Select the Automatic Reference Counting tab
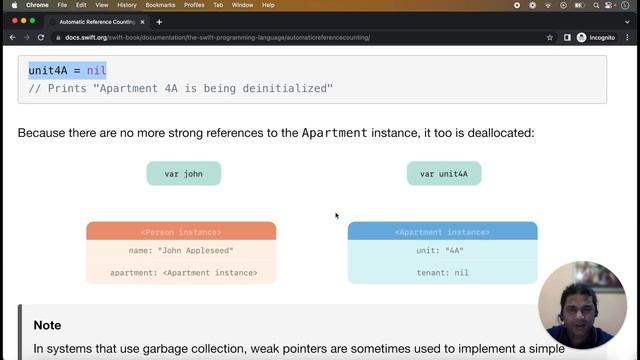Image resolution: width=640 pixels, height=360 pixels. 97,22
